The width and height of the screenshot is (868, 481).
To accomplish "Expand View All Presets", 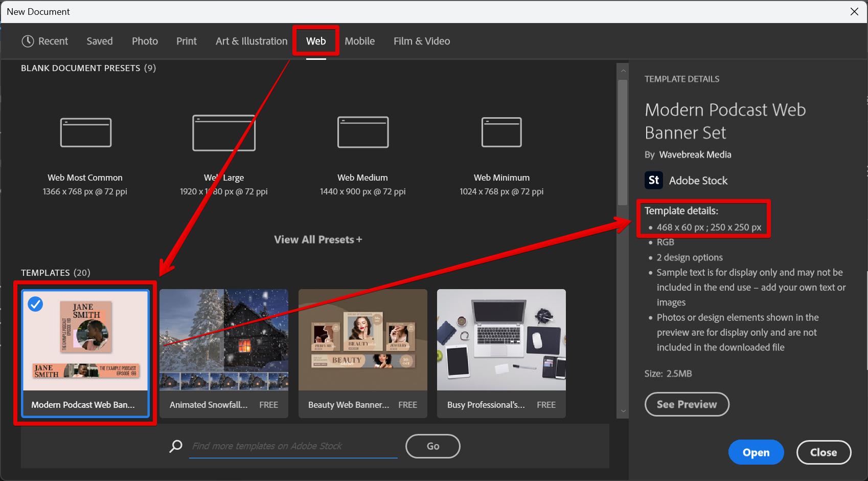I will point(317,239).
